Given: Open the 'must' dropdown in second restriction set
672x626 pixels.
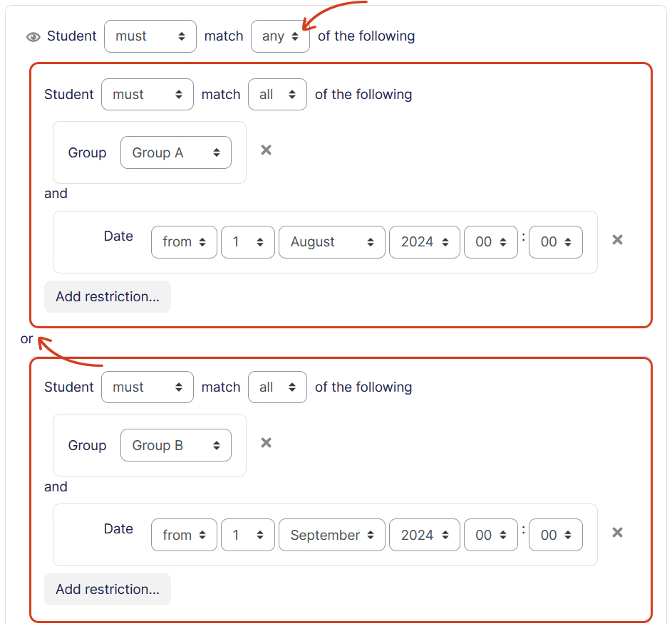Looking at the screenshot, I should pyautogui.click(x=147, y=387).
